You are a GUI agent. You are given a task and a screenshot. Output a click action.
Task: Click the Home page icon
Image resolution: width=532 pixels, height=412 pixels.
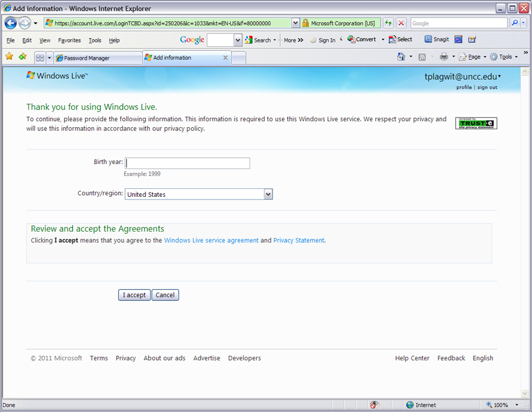click(x=401, y=57)
